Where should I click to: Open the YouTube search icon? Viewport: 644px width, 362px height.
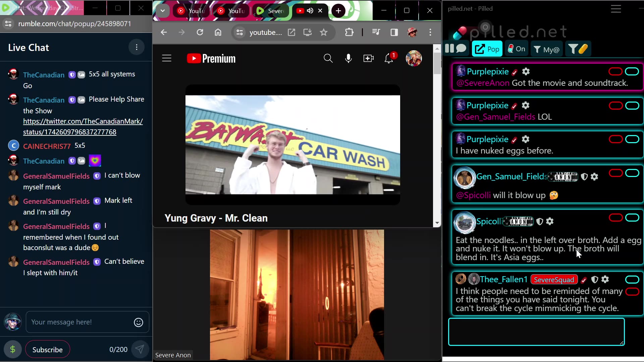328,58
